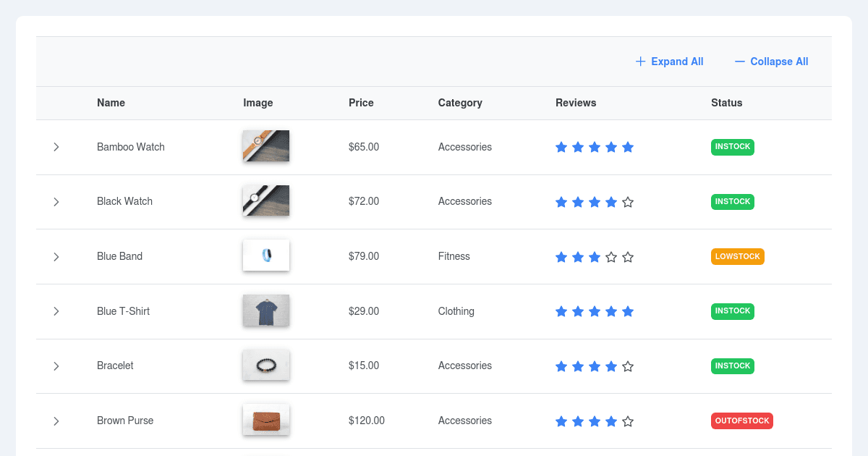Click the LOWSTOCK badge on Blue Band row
Image resolution: width=868 pixels, height=456 pixels.
pos(737,256)
